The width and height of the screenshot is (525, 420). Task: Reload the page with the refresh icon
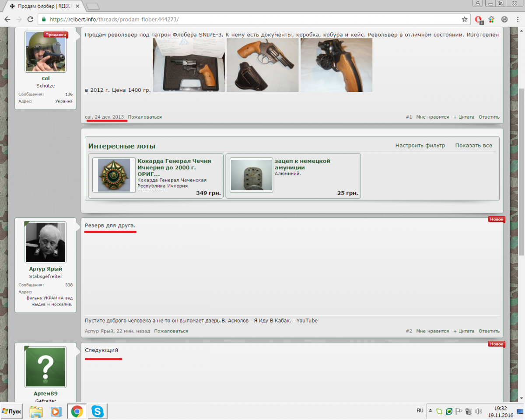point(30,19)
